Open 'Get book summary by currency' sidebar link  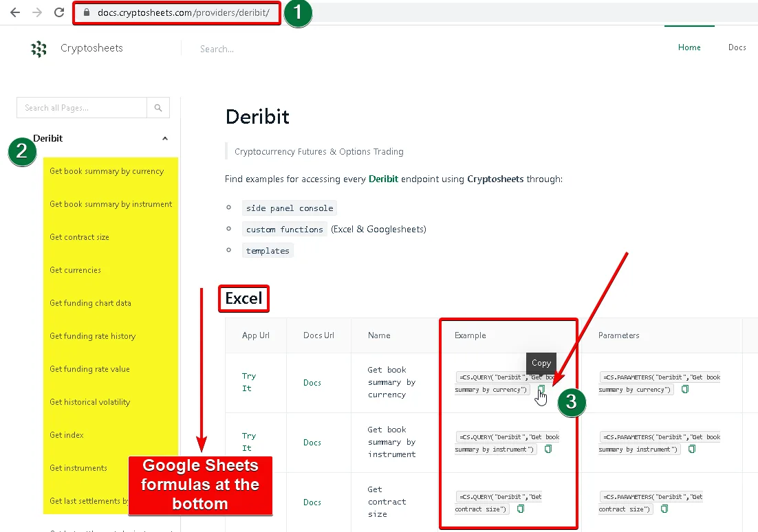click(107, 171)
